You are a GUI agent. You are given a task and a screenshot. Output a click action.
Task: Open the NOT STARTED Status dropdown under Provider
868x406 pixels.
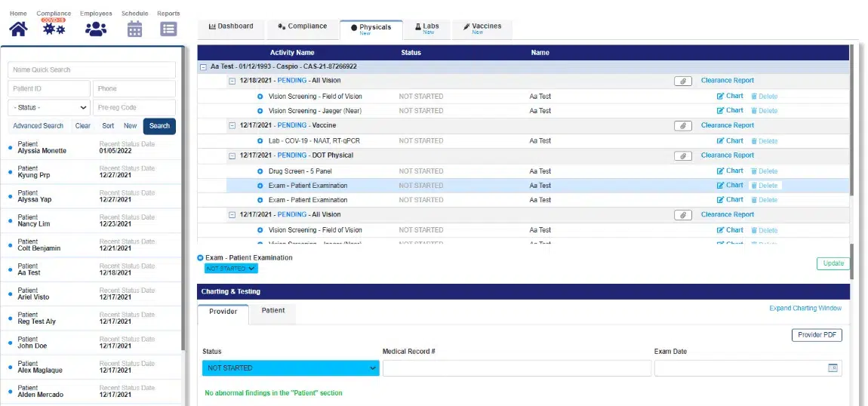[x=290, y=368]
